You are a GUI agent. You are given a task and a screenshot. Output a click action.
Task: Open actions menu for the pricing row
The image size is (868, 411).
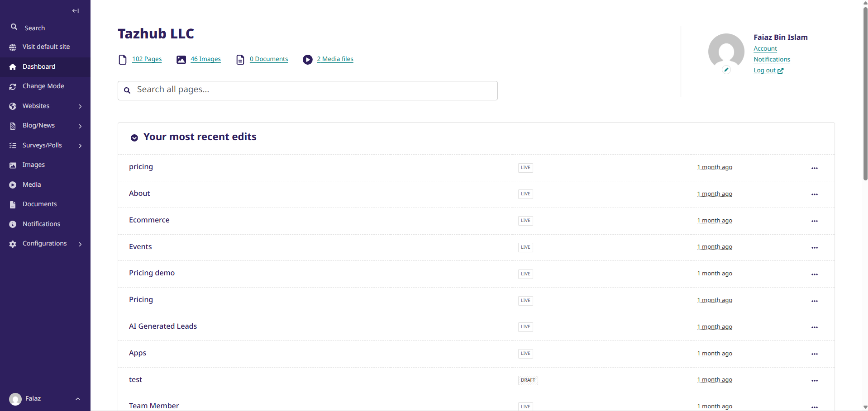815,168
